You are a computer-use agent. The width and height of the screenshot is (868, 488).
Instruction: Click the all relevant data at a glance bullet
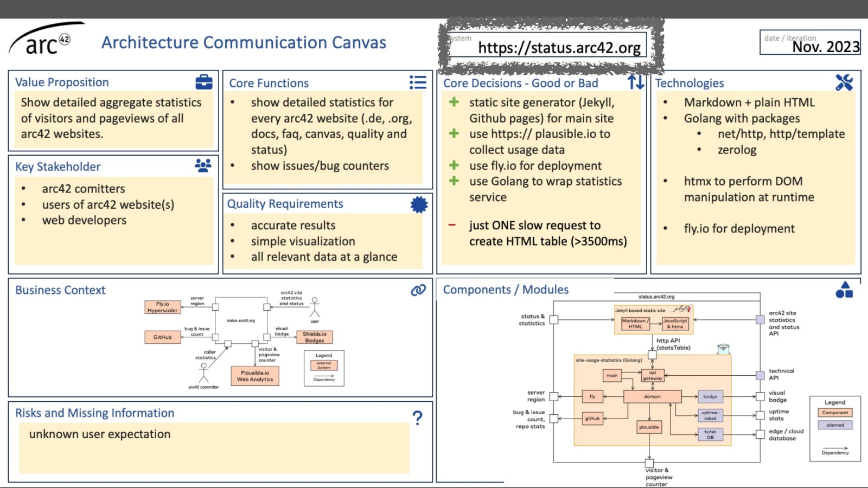(324, 257)
